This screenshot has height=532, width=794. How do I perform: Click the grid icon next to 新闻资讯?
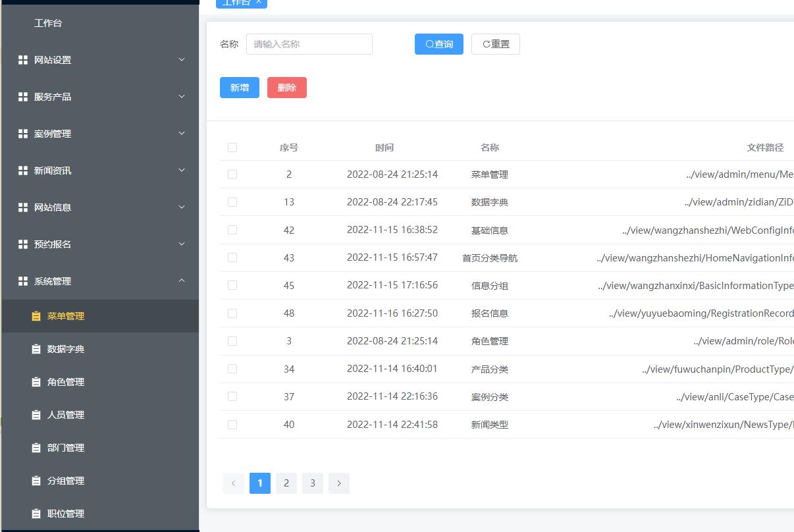point(22,171)
